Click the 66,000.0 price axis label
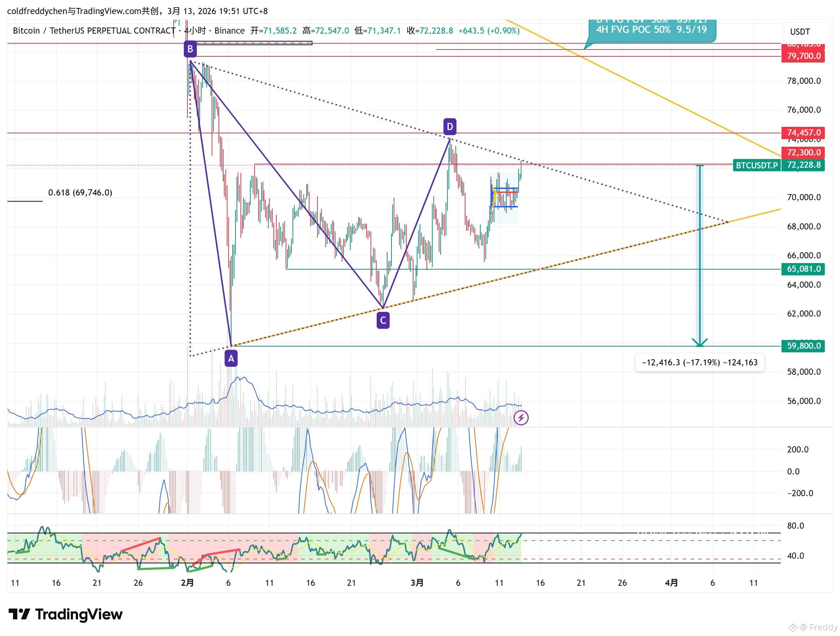The height and width of the screenshot is (636, 840). click(804, 255)
